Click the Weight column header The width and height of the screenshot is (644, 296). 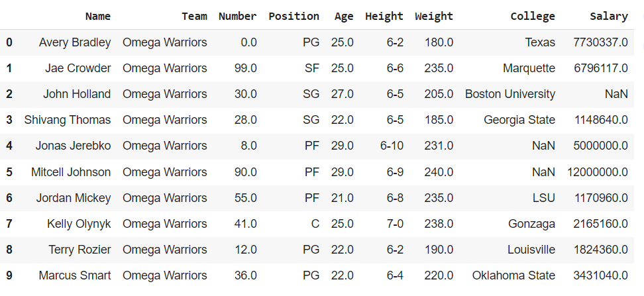pos(434,16)
